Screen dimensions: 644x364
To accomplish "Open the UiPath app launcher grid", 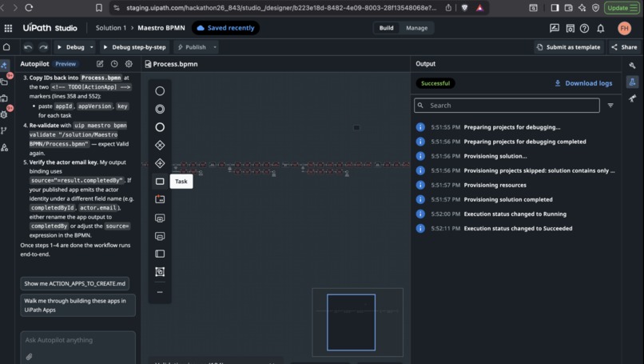I will [8, 28].
